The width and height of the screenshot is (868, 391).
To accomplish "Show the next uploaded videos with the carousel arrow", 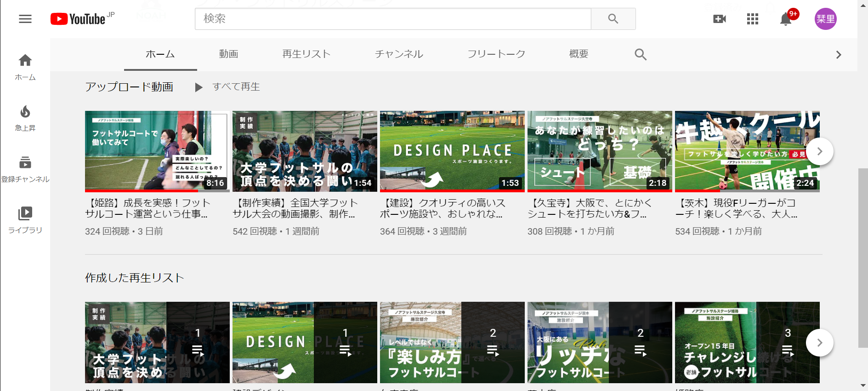I will pos(820,151).
